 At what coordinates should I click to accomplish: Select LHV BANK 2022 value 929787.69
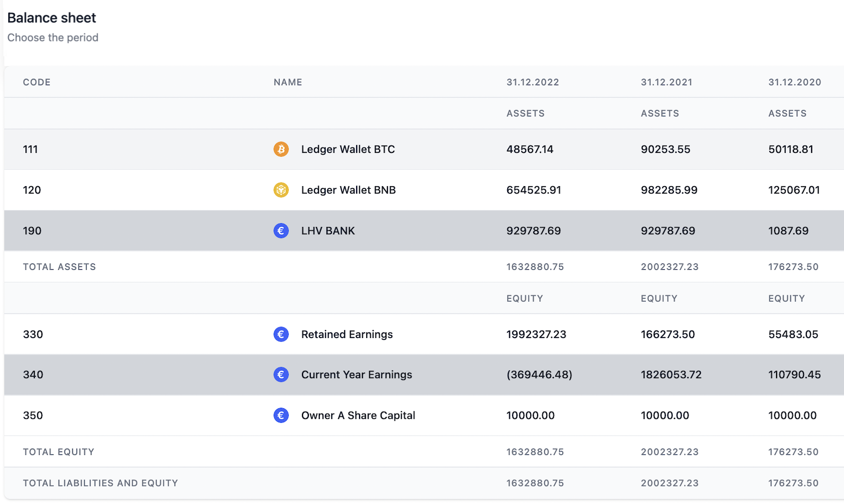(x=534, y=231)
